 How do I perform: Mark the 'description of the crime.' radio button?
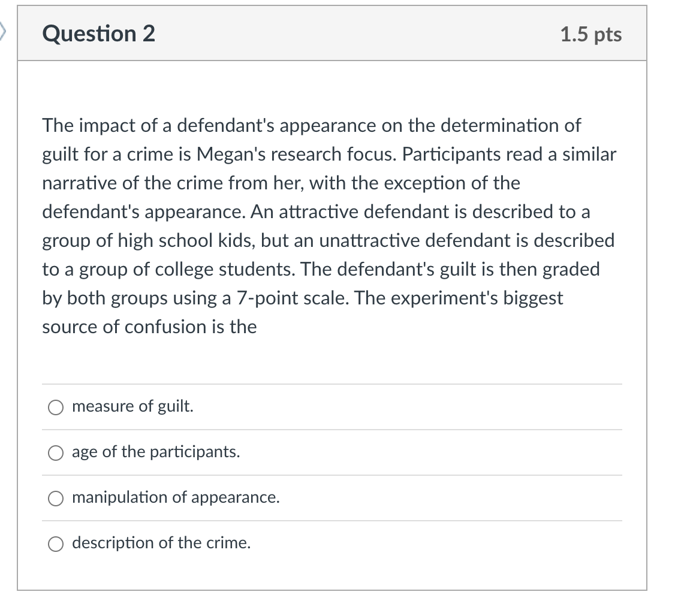click(56, 544)
